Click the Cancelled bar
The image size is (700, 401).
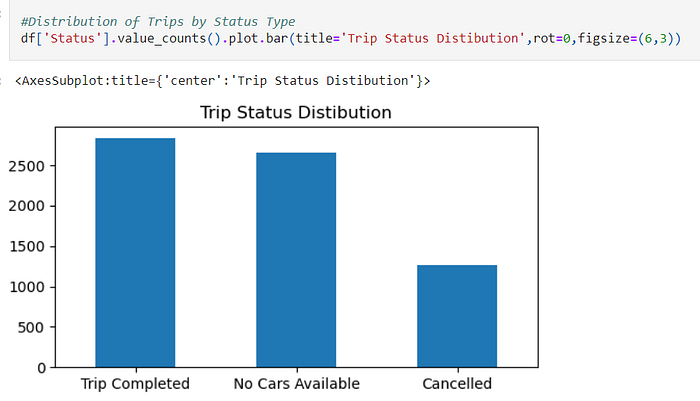[x=457, y=316]
